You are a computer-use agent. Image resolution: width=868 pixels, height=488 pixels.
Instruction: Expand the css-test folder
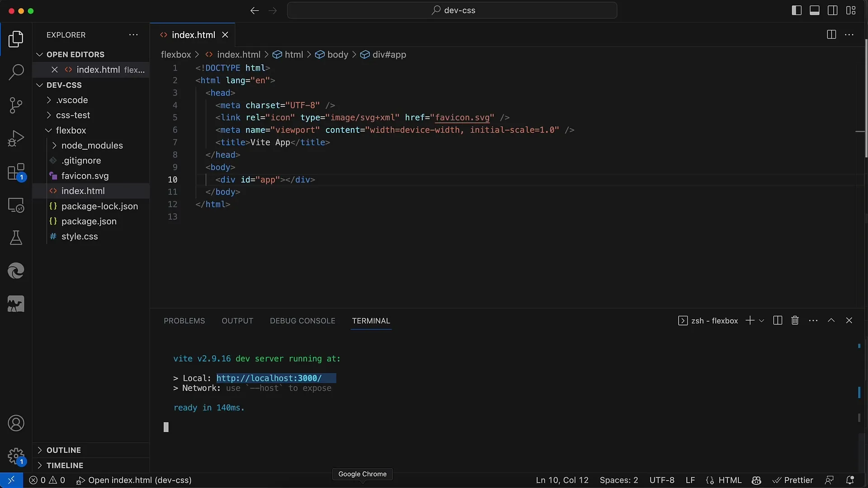pos(73,114)
